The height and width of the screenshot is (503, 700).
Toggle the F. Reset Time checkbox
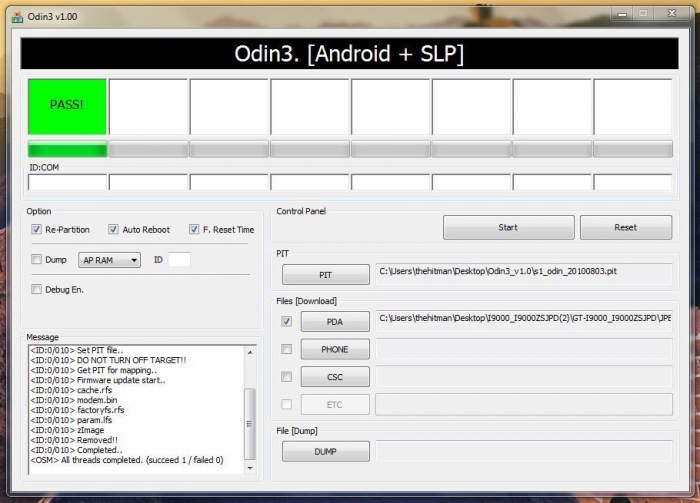(194, 229)
